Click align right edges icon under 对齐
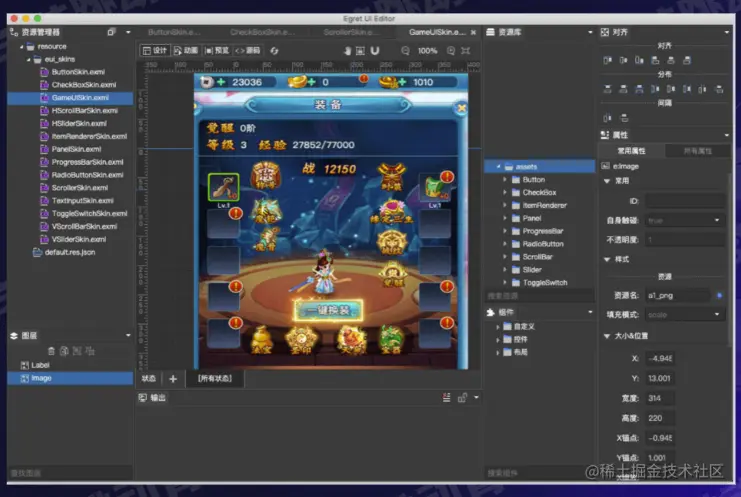The height and width of the screenshot is (497, 741). 639,60
